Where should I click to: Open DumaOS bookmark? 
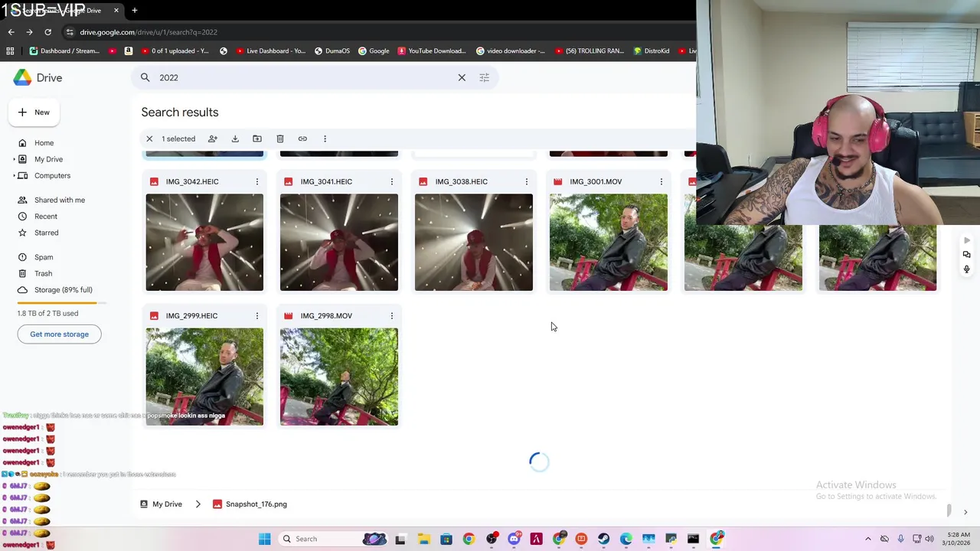[x=332, y=51]
